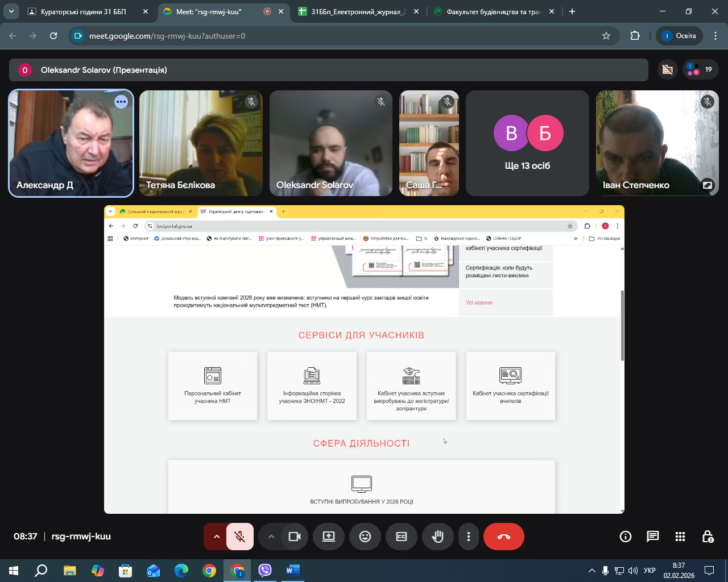Viewport: 728px width, 582px height.
Task: Expand audio settings arrow beside microphone
Action: tap(216, 537)
